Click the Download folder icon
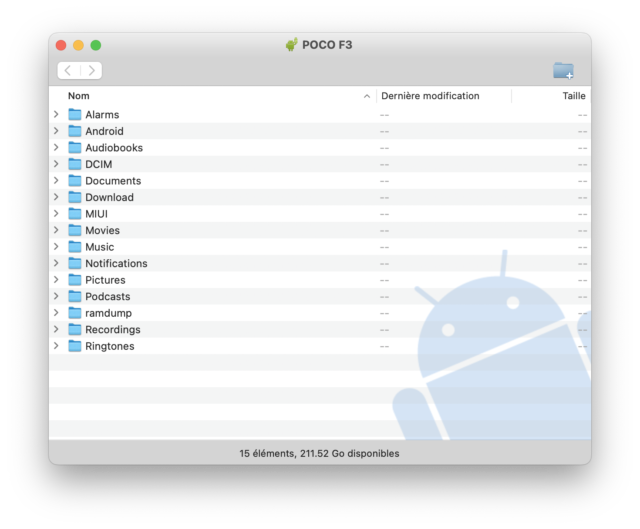Image resolution: width=640 pixels, height=529 pixels. click(75, 197)
